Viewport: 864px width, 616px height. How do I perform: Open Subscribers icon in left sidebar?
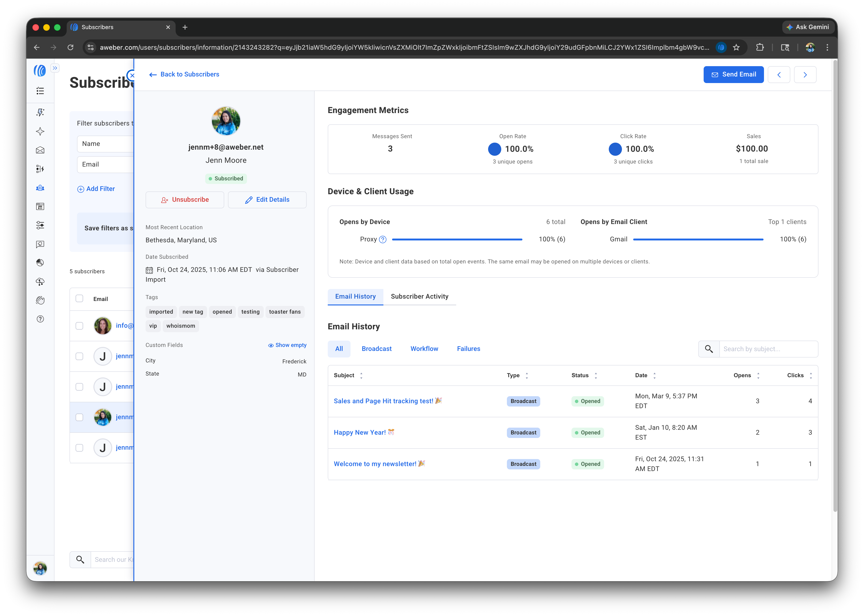40,188
